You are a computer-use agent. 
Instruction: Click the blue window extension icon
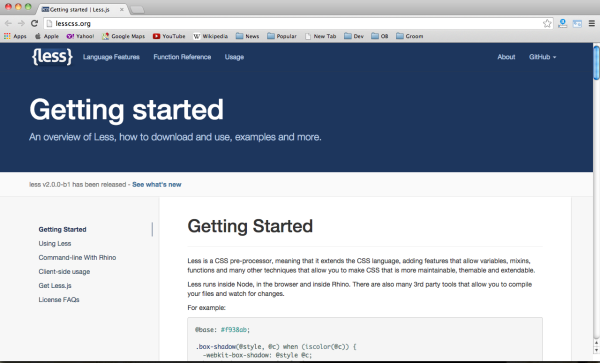(577, 24)
